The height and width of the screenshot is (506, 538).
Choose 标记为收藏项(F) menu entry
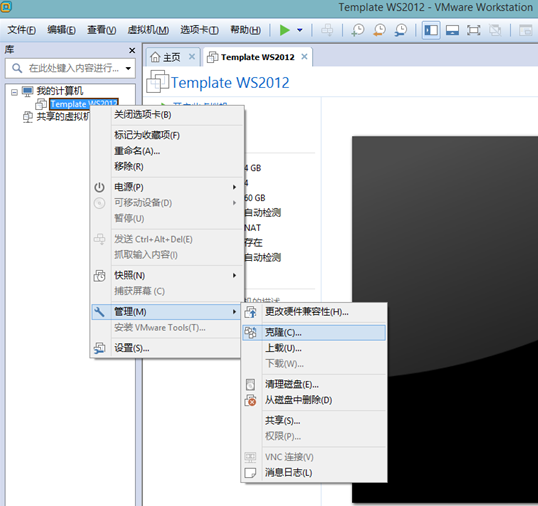coord(167,135)
